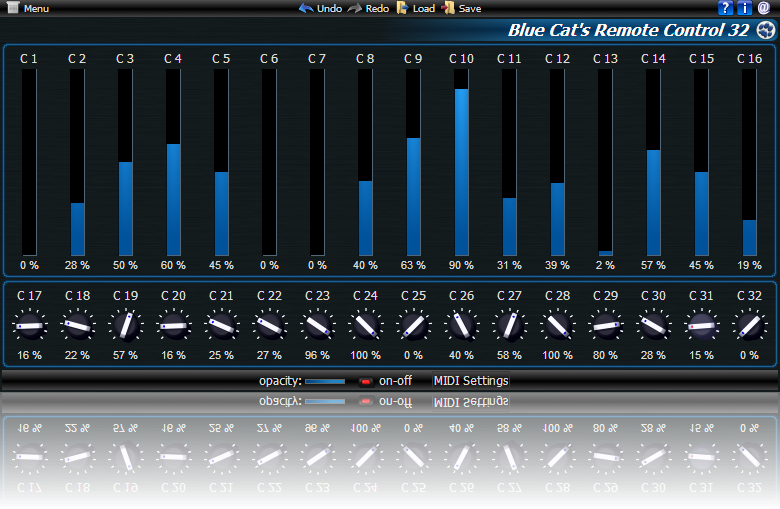Viewport: 780px width, 509px height.
Task: Click the C 5 slider bar
Action: click(221, 162)
